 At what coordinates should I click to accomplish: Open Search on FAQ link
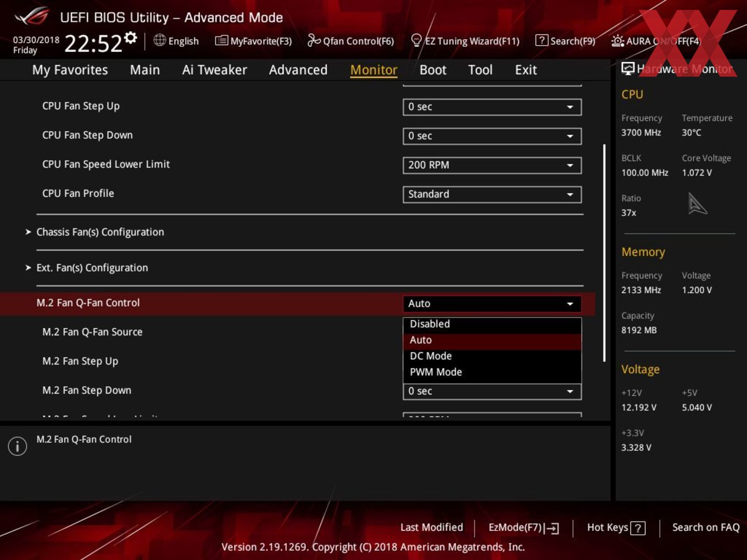(706, 528)
